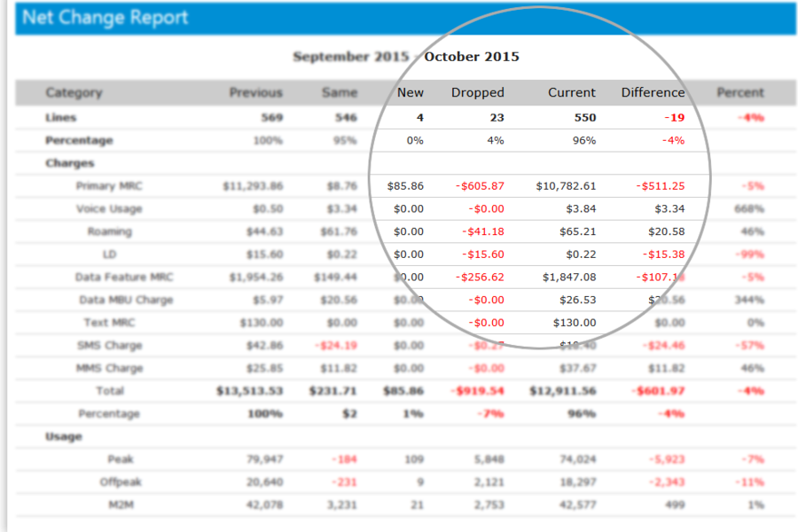The width and height of the screenshot is (798, 532).
Task: Click Offpeak difference value -2,343
Action: 667,482
